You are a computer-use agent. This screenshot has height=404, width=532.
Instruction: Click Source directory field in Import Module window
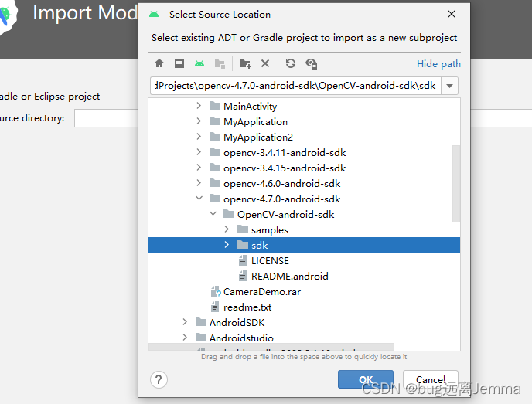tap(107, 118)
